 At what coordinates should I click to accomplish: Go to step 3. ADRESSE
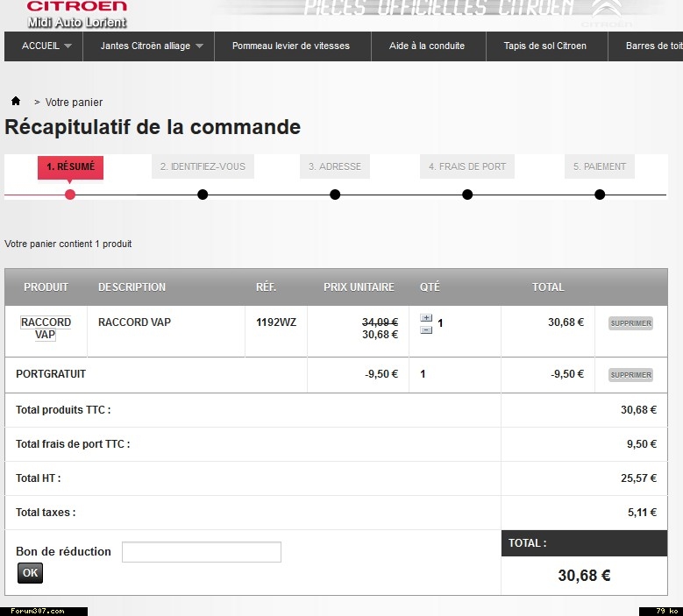coord(334,166)
